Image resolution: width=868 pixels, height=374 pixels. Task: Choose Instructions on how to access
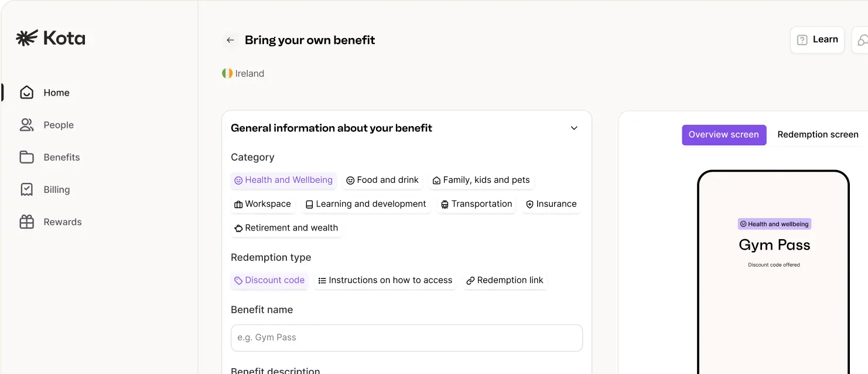385,280
